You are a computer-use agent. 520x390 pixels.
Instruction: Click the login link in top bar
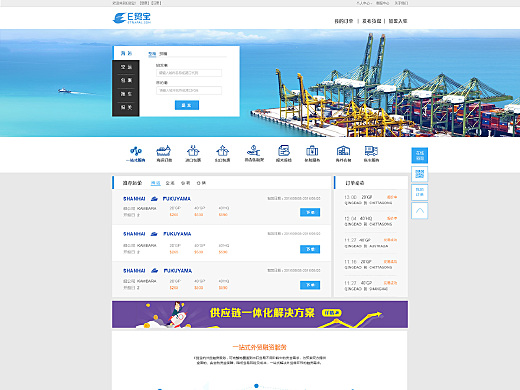144,3
